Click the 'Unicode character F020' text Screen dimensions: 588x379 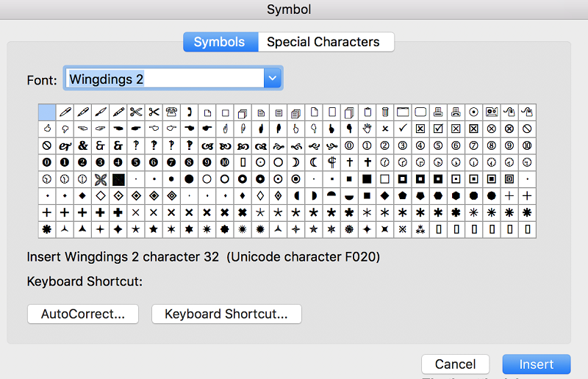click(x=303, y=257)
